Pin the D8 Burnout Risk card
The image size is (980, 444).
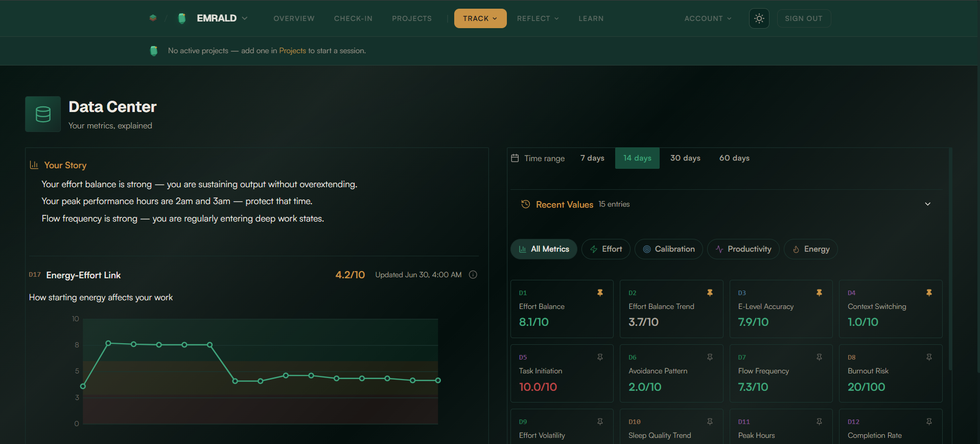pos(929,357)
